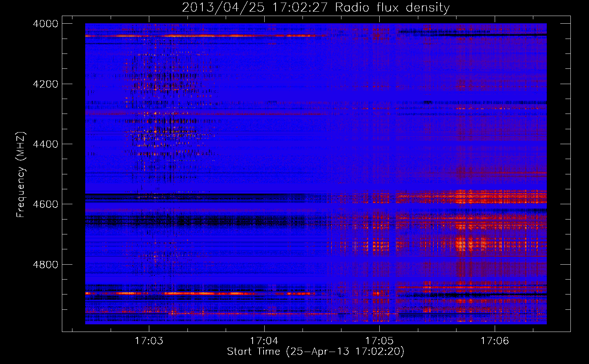Click the 4200 frequency axis label

46,84
